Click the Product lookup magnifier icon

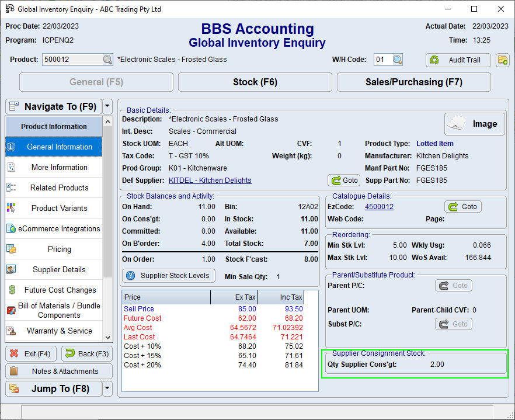coord(107,60)
